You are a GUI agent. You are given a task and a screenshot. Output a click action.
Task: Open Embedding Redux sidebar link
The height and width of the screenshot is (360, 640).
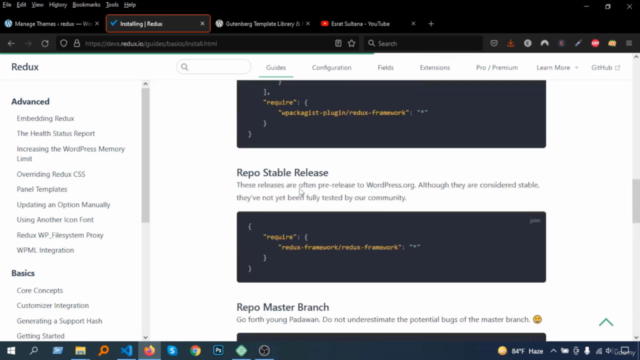pos(45,118)
